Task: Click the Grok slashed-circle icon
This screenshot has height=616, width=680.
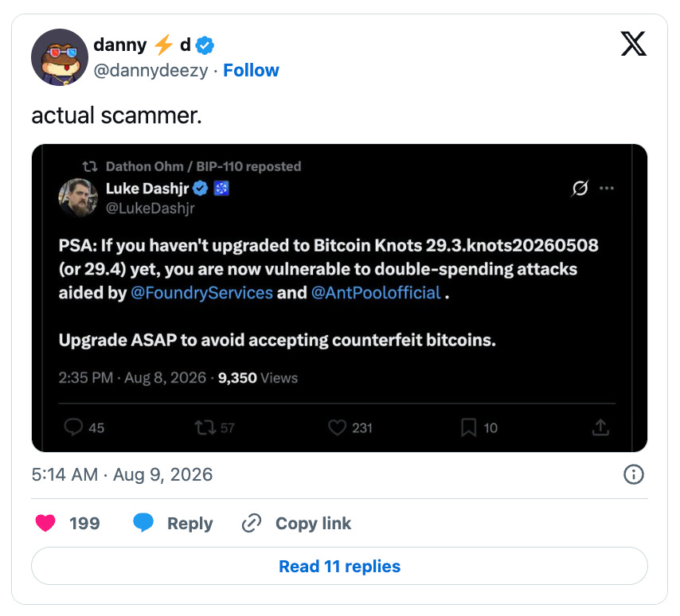Action: (x=580, y=188)
